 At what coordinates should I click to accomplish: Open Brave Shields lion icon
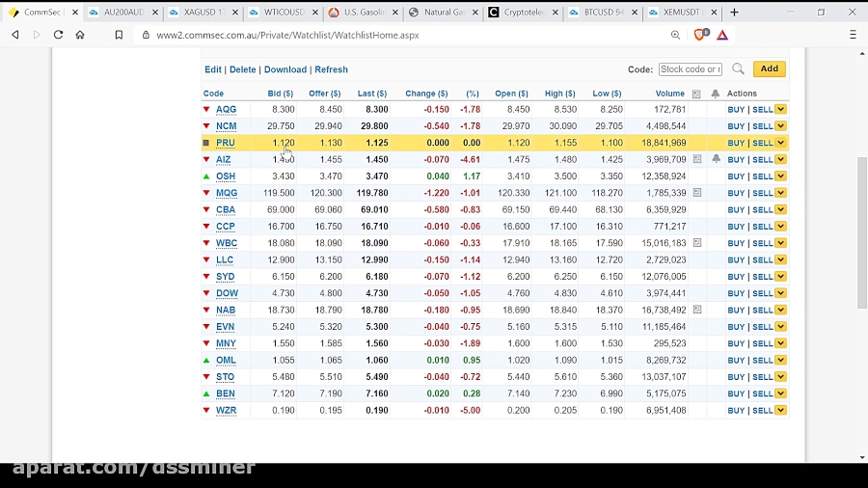tap(700, 35)
